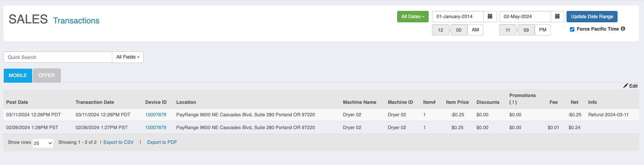
Task: Open the Show rows 25 dropdown
Action: 43,143
